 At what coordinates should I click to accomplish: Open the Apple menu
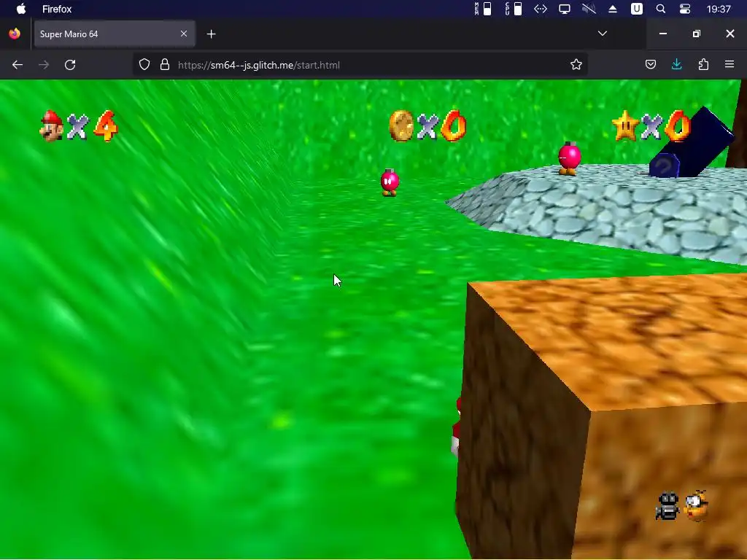(21, 9)
